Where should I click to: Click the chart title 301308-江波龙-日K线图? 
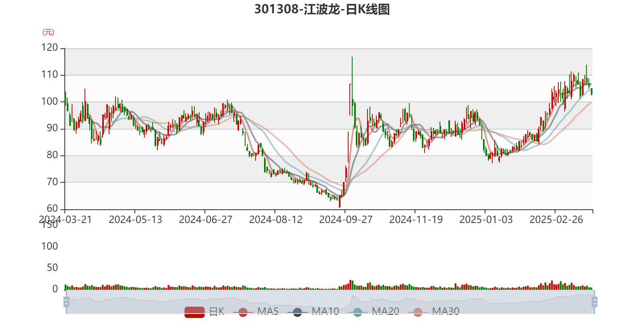coord(322,9)
